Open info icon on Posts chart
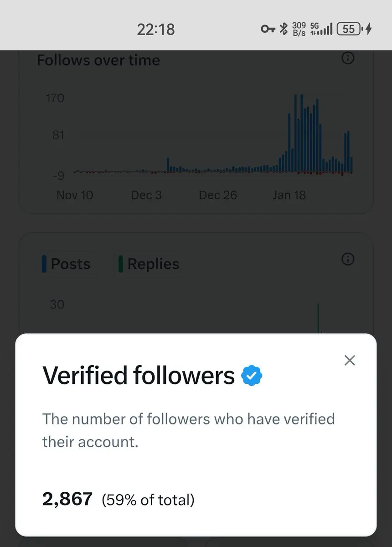 coord(348,259)
